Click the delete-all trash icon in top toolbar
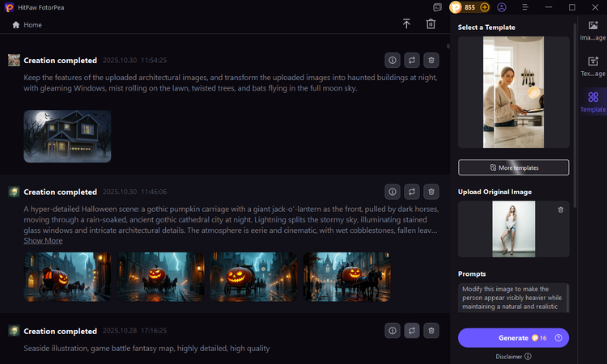This screenshot has height=364, width=607. (x=431, y=24)
